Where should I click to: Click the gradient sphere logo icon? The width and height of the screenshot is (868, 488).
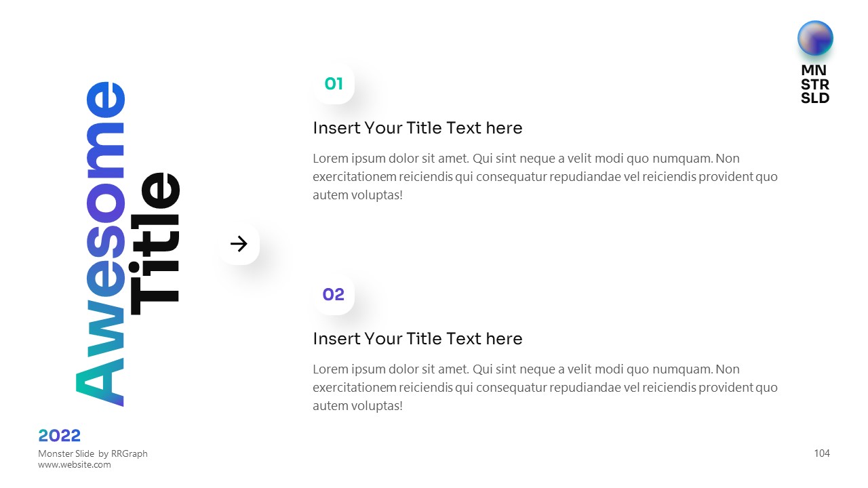(815, 38)
